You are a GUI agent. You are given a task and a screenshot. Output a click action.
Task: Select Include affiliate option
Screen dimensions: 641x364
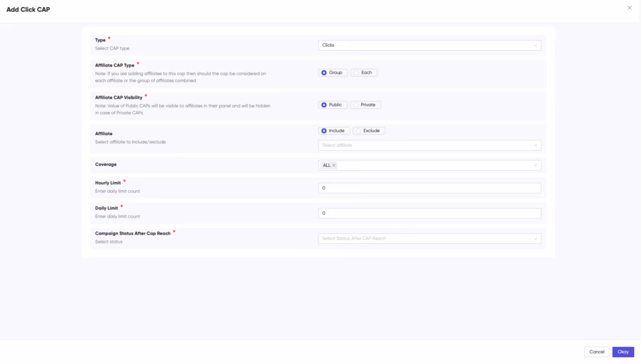coord(334,131)
